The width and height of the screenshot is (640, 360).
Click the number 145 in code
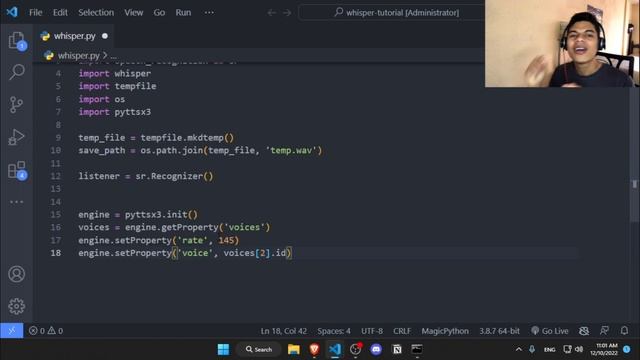pyautogui.click(x=226, y=240)
